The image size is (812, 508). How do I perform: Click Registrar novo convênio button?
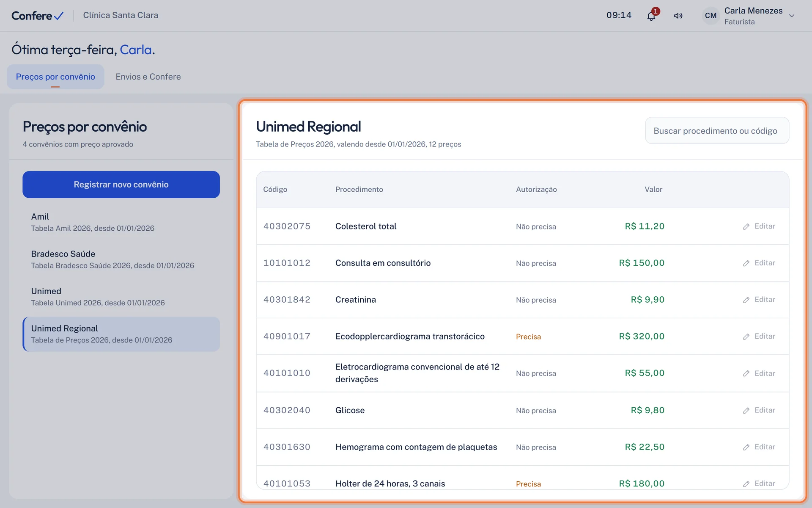click(121, 185)
